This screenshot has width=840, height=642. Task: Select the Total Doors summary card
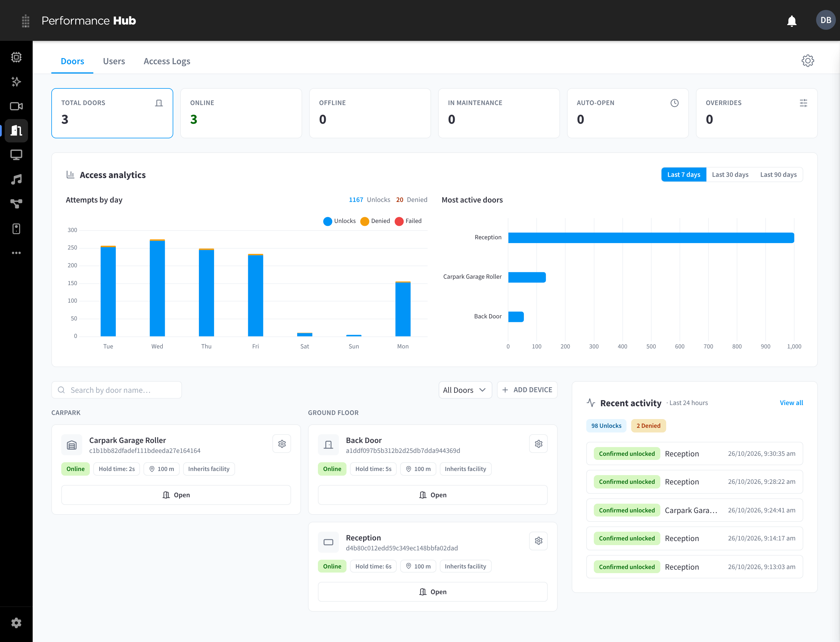pos(112,113)
